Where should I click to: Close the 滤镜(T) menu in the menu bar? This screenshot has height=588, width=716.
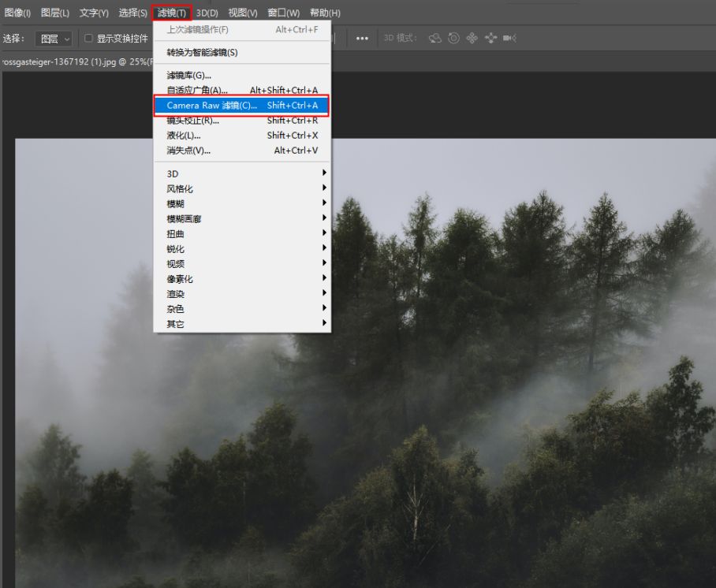click(172, 13)
